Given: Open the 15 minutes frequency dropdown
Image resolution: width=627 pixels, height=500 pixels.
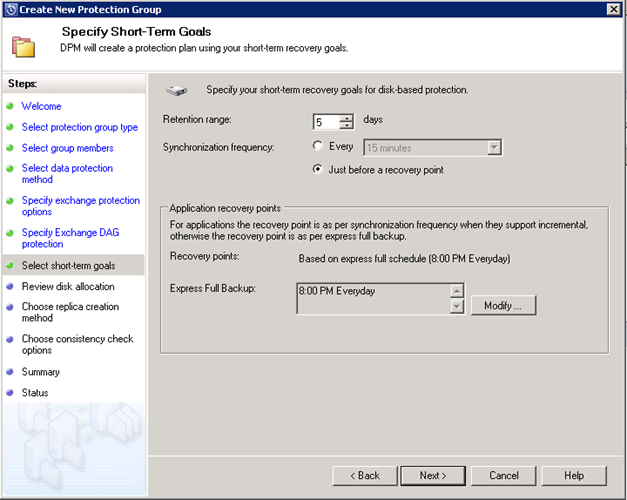Looking at the screenshot, I should [493, 148].
